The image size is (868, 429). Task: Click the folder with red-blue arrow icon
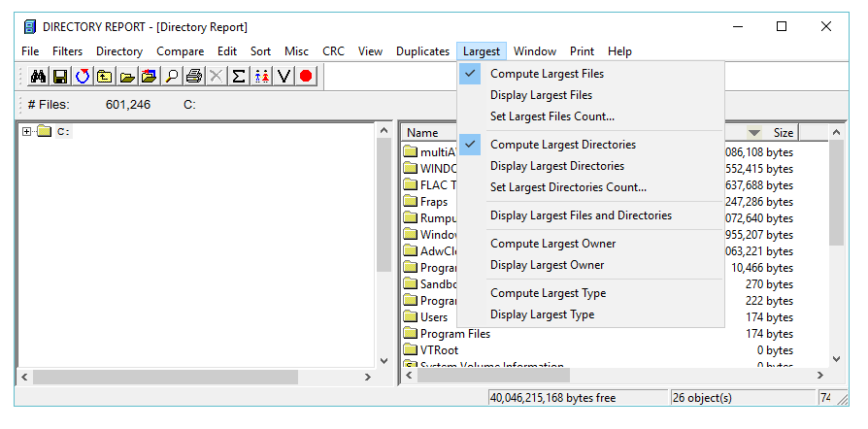[x=149, y=77]
